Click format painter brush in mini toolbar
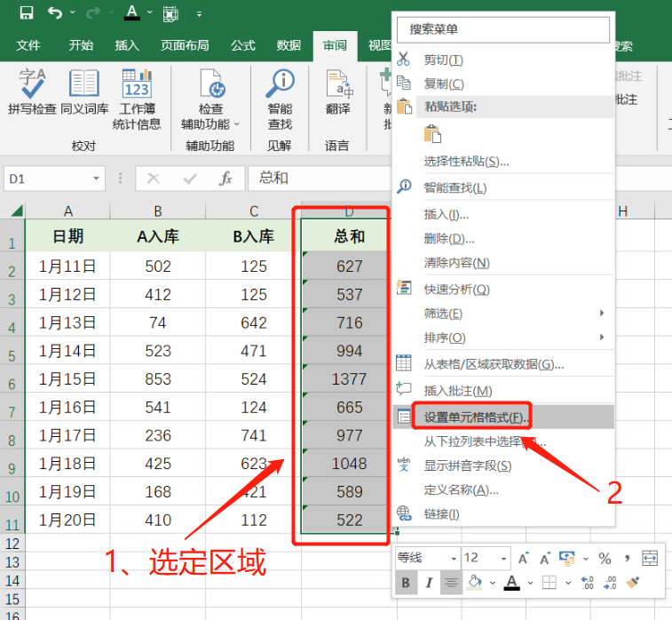672x620 pixels. pos(633,583)
